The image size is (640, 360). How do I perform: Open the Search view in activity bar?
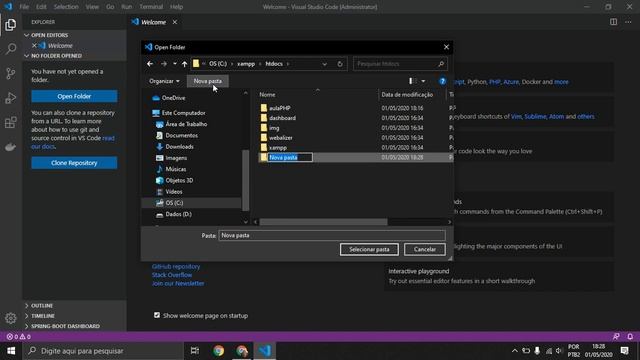(11, 49)
